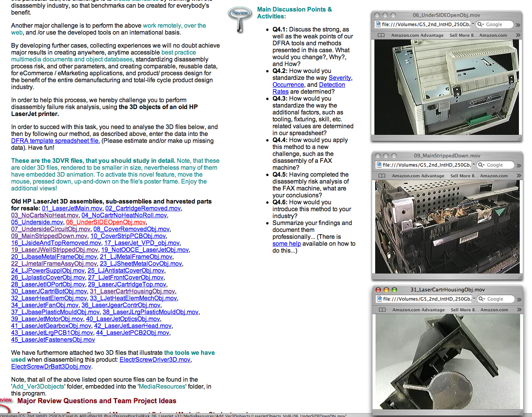Open 09_MainStrippedDown.mov link

point(49,236)
